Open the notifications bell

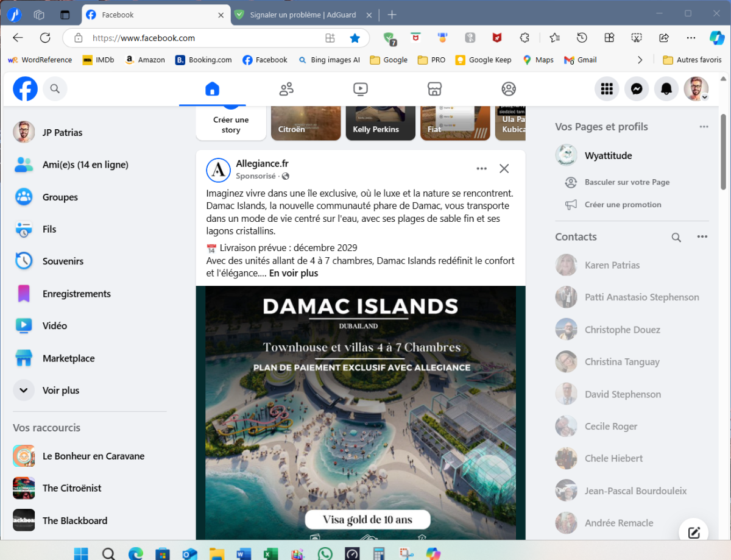pos(666,88)
